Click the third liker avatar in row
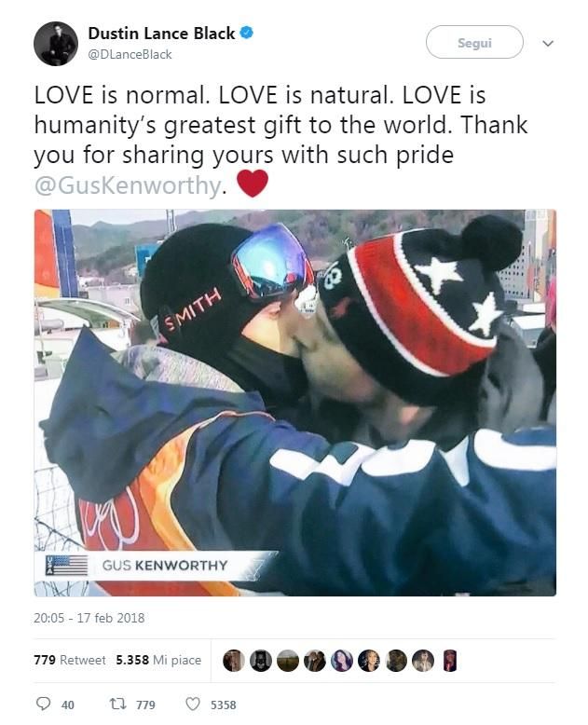This screenshot has height=725, width=588. [288, 661]
